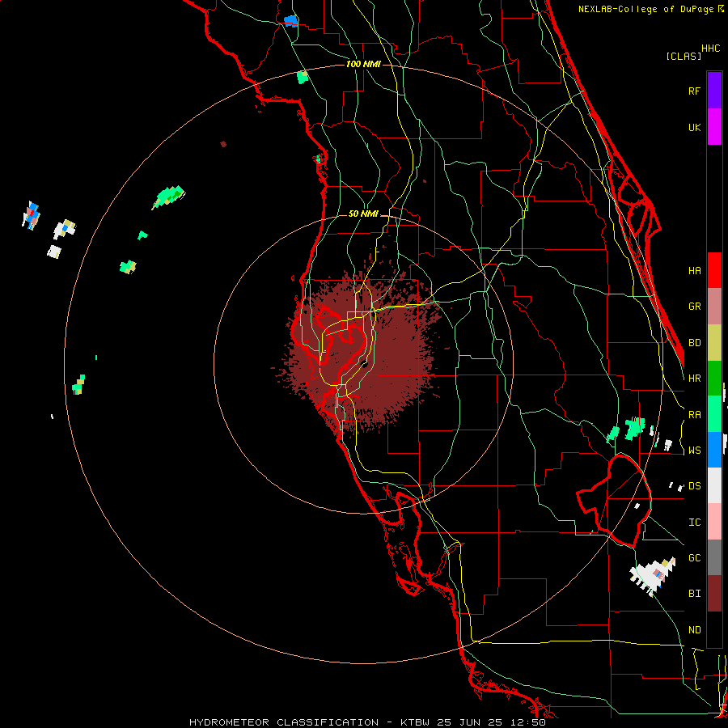Click the 50 NMI range ring label
This screenshot has width=728, height=728.
pyautogui.click(x=363, y=214)
